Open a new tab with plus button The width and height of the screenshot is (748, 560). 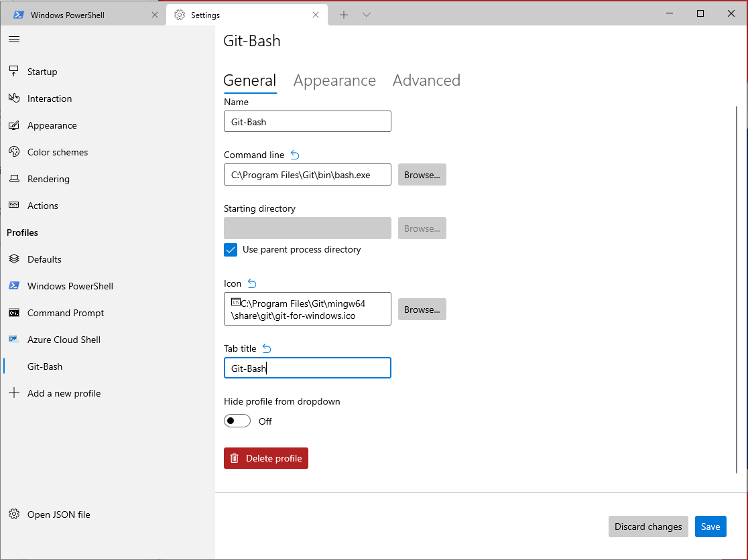pos(343,15)
